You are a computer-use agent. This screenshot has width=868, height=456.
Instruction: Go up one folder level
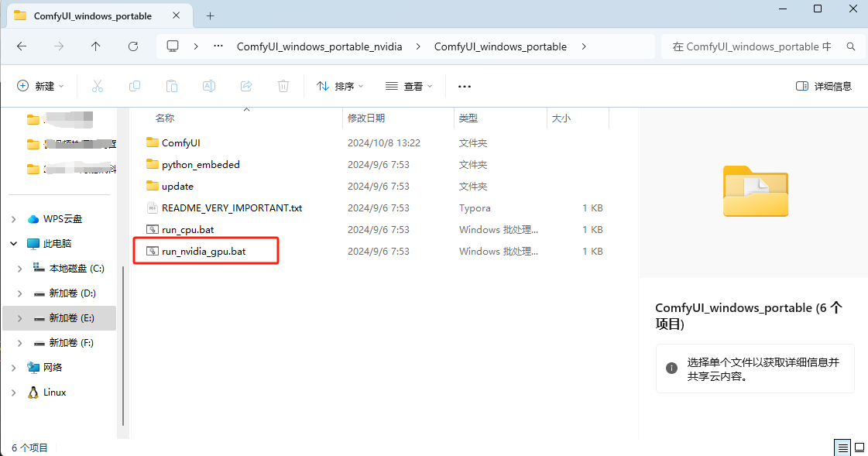pyautogui.click(x=96, y=46)
